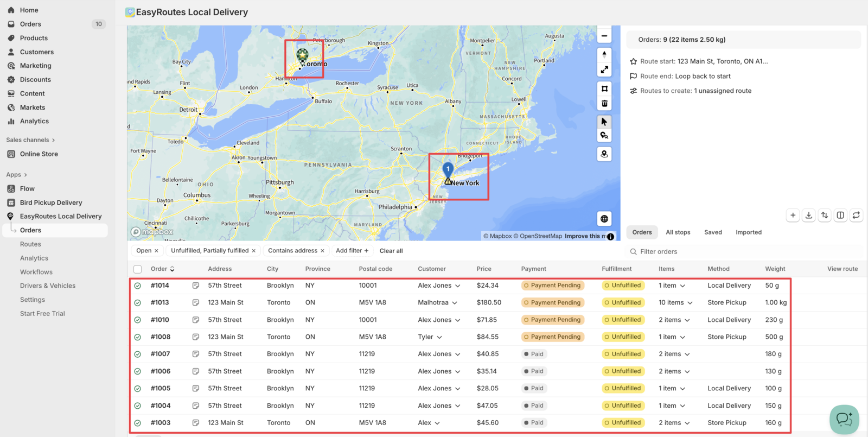The width and height of the screenshot is (868, 437).
Task: Toggle selection circle for order #1014
Action: [x=138, y=286]
